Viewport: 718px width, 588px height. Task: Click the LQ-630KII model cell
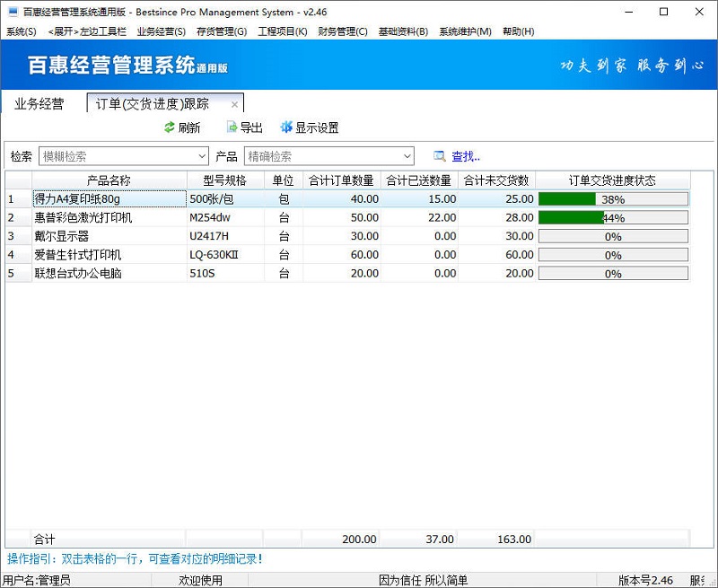point(225,255)
